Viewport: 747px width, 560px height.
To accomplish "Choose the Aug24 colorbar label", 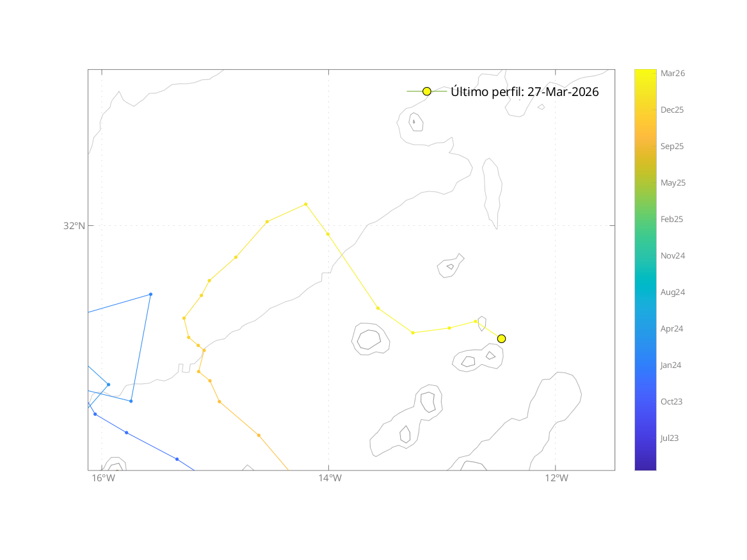I will point(673,292).
